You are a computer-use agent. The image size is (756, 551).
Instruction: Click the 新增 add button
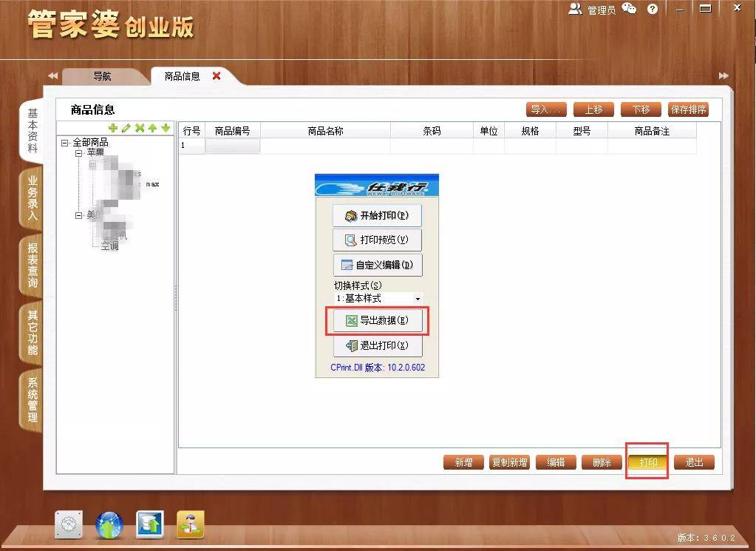click(464, 462)
